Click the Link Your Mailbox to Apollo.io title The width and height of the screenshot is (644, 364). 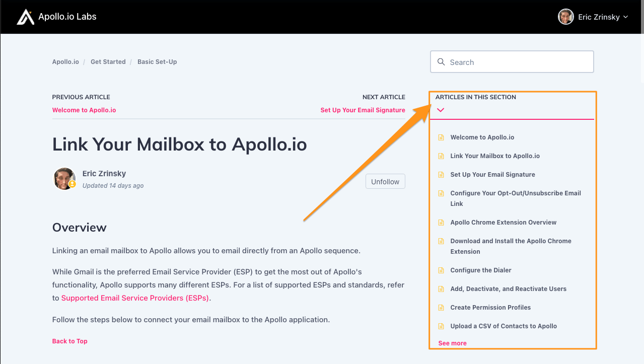coord(180,144)
